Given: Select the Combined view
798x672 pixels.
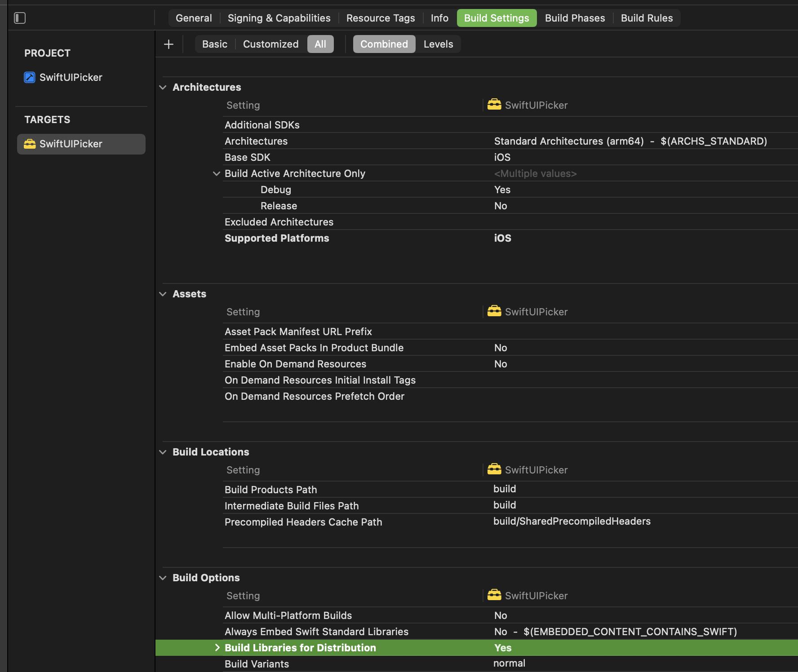Looking at the screenshot, I should (x=384, y=44).
